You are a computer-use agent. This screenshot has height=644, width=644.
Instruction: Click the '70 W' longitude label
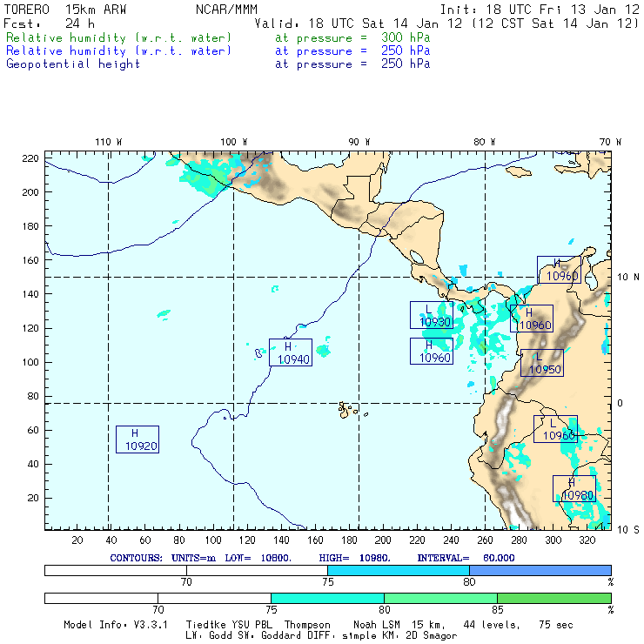(610, 142)
